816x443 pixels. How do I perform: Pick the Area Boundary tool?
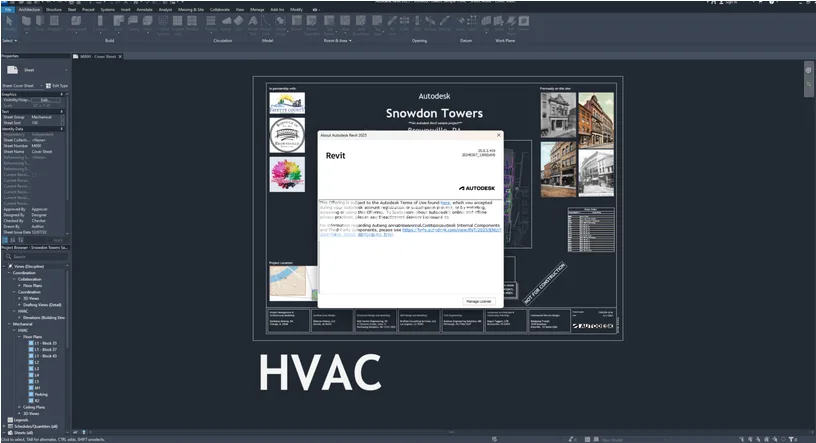[x=361, y=23]
